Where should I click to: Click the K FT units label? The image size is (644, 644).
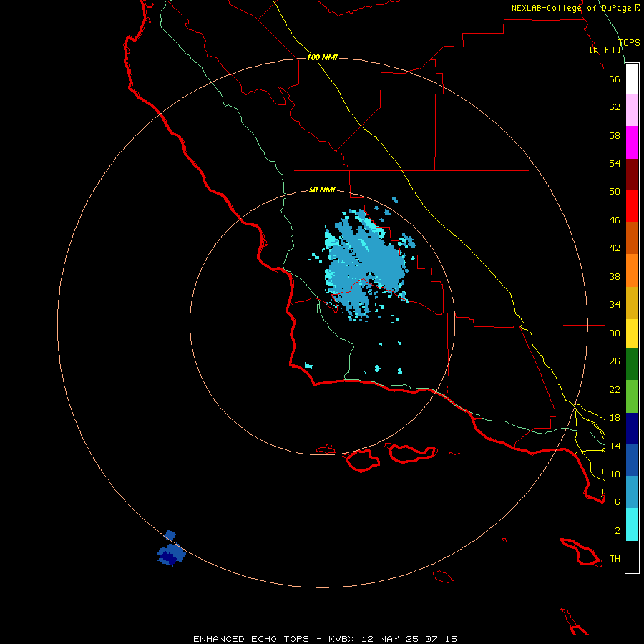(605, 50)
